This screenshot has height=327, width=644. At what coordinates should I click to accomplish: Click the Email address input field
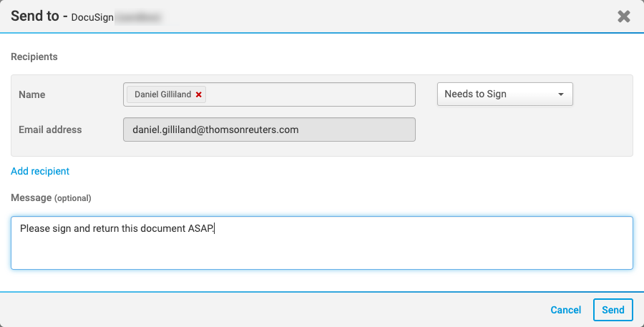(269, 130)
